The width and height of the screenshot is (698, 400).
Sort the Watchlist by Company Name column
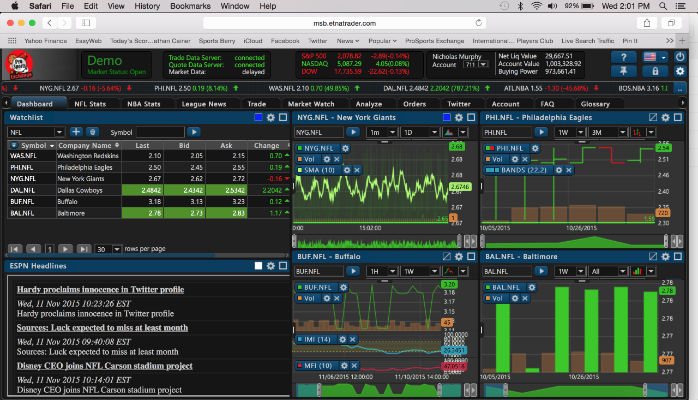point(88,145)
